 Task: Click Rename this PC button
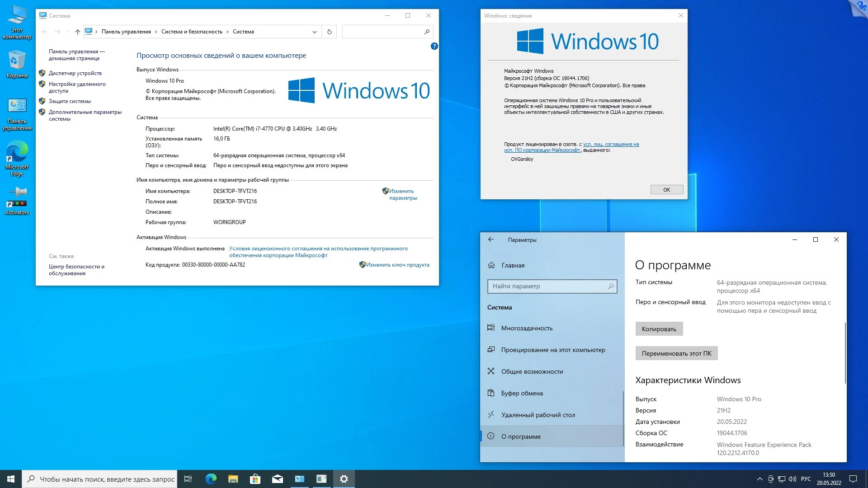[676, 353]
